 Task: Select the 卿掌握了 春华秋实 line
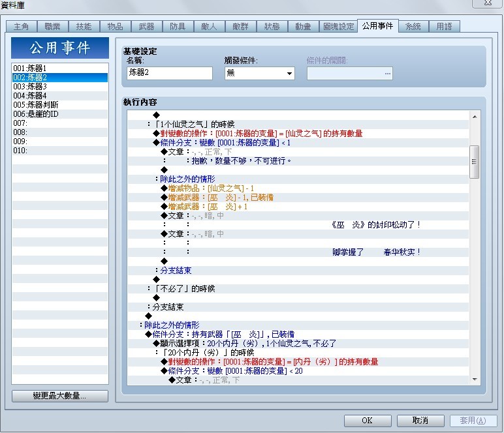tap(298, 252)
